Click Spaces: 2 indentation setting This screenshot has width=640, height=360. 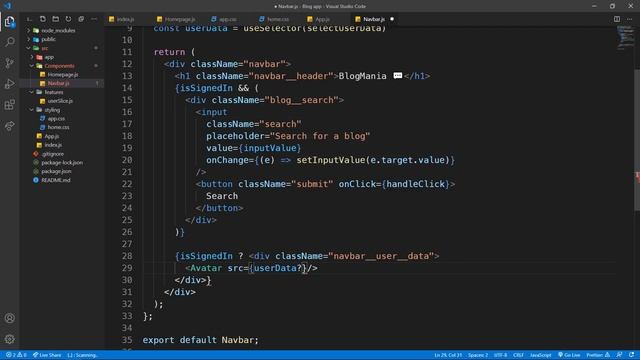click(478, 355)
